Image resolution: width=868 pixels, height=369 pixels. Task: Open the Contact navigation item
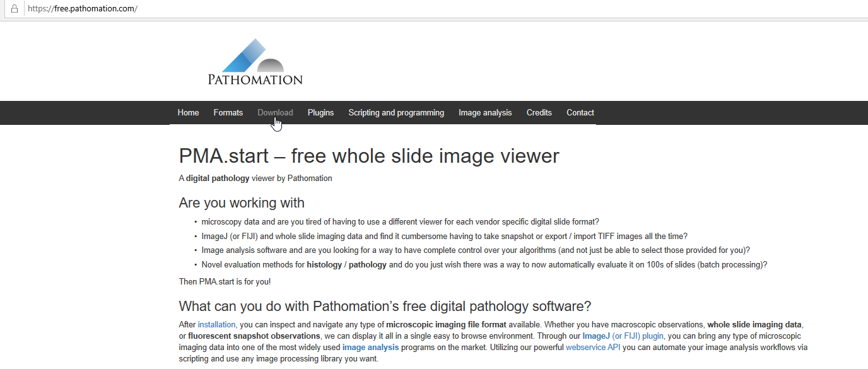(580, 113)
